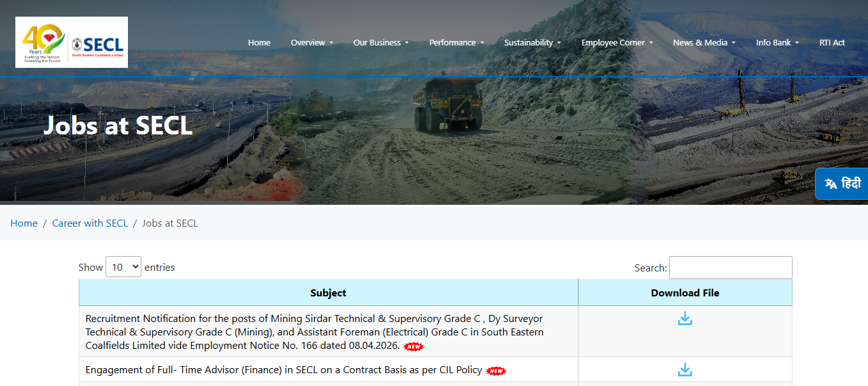The width and height of the screenshot is (868, 386).
Task: Expand the Info Bank menu
Action: (777, 43)
